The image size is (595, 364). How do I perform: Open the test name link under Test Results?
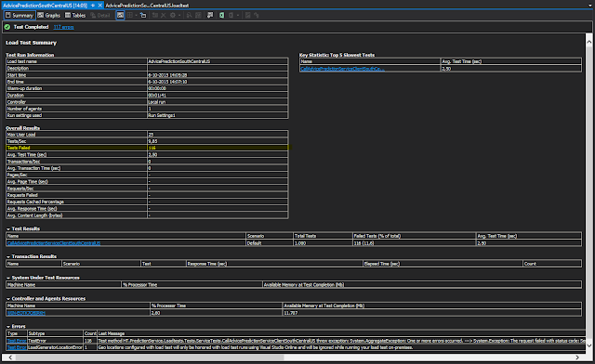tap(54, 243)
